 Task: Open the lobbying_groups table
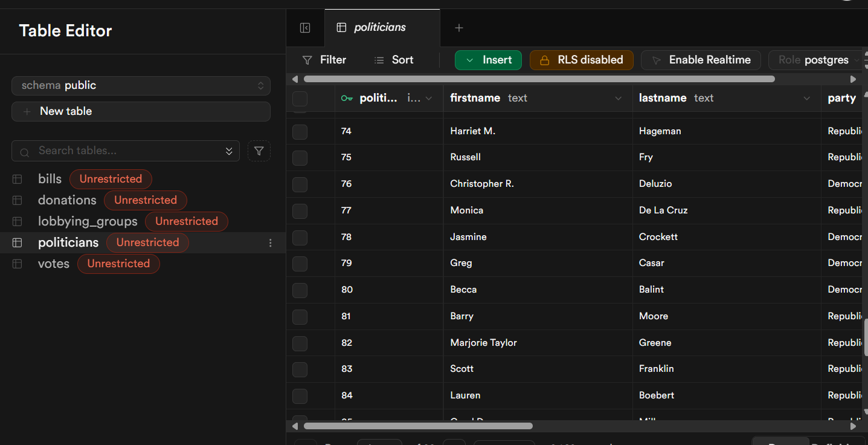[x=88, y=221]
